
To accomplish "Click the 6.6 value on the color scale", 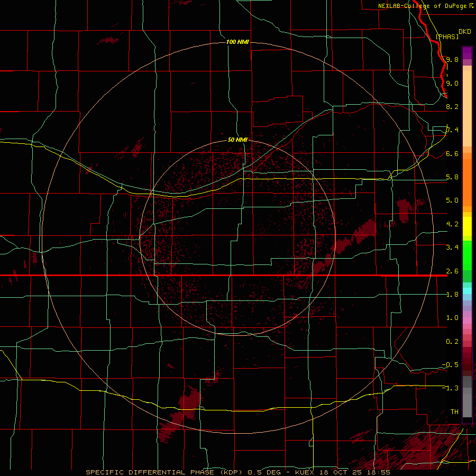I will coord(452,153).
